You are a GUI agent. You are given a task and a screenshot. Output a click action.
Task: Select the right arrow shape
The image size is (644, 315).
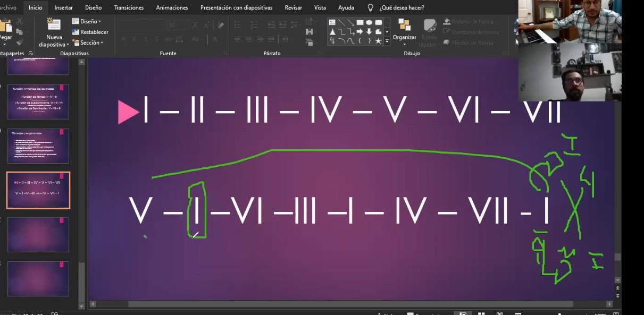[359, 31]
